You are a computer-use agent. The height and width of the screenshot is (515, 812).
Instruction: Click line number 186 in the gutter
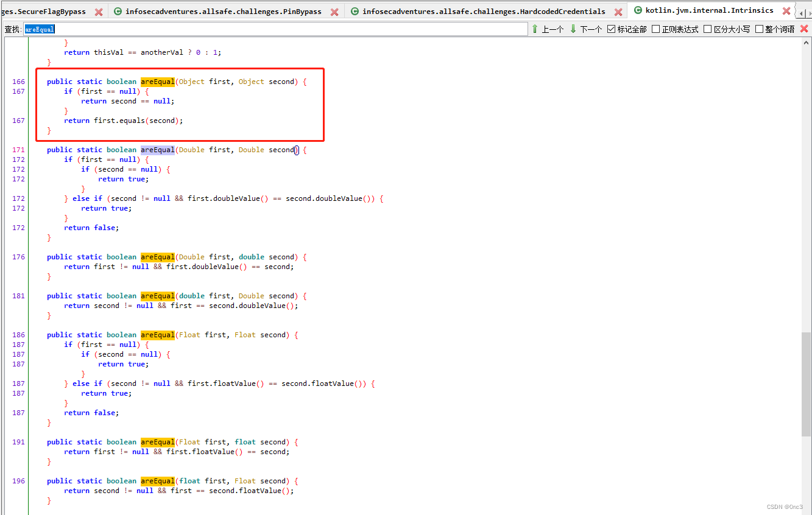(18, 335)
